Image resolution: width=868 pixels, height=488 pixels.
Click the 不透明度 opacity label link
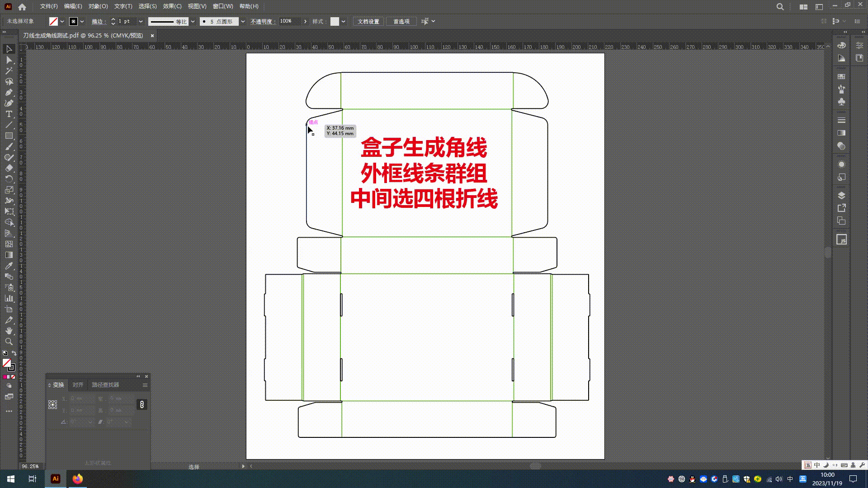[x=262, y=21]
